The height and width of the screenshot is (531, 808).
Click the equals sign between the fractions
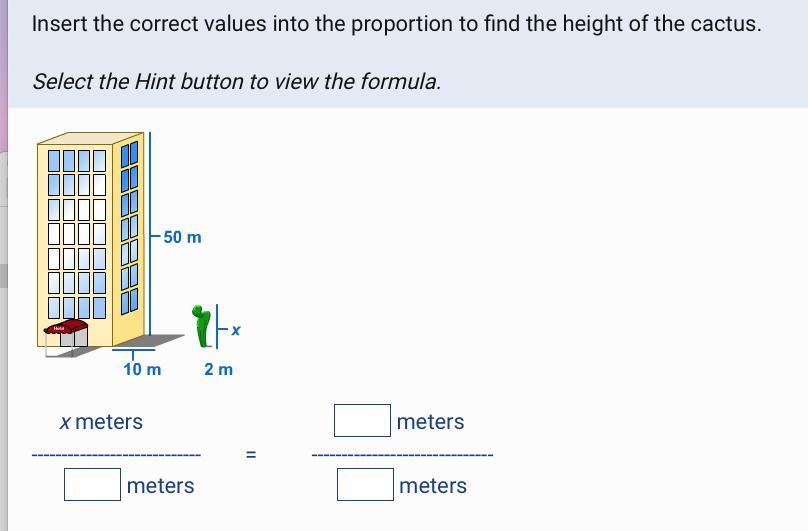click(x=251, y=455)
